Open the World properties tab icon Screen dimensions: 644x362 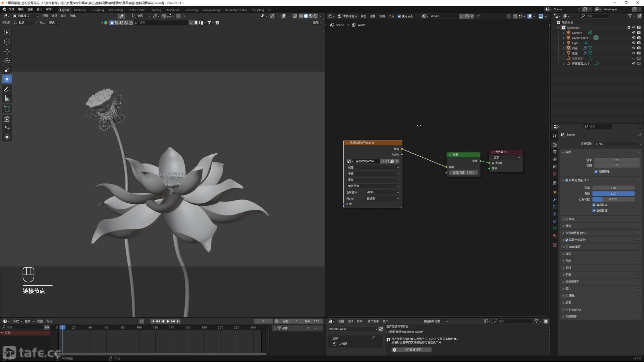555,174
